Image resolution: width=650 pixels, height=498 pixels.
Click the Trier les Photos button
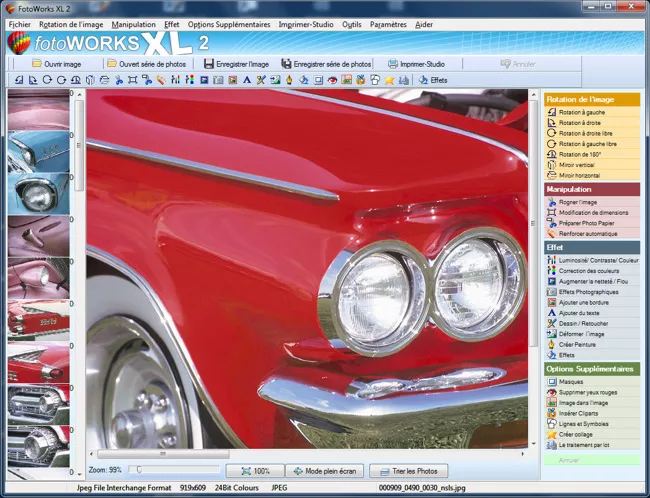pos(409,471)
